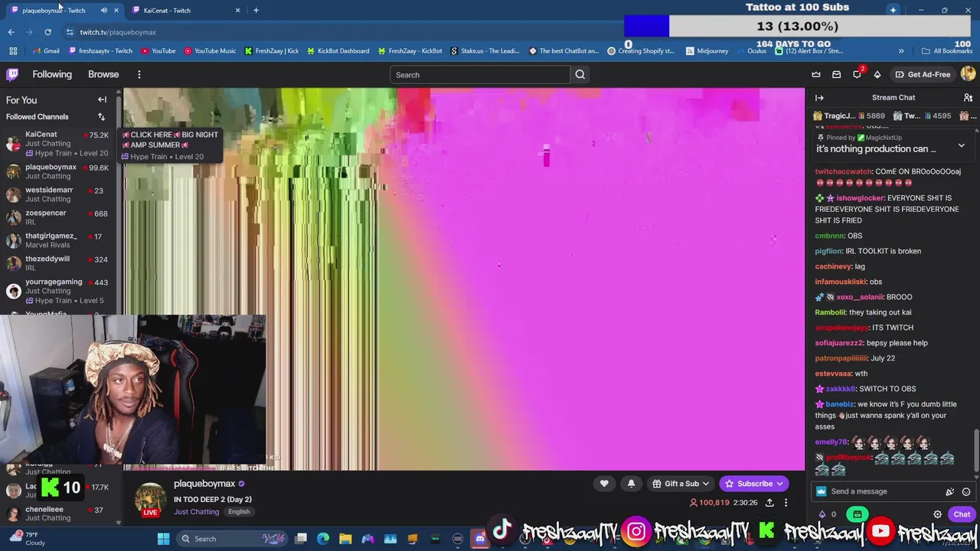Reload the browser page
The height and width of the screenshot is (551, 980).
(x=47, y=32)
